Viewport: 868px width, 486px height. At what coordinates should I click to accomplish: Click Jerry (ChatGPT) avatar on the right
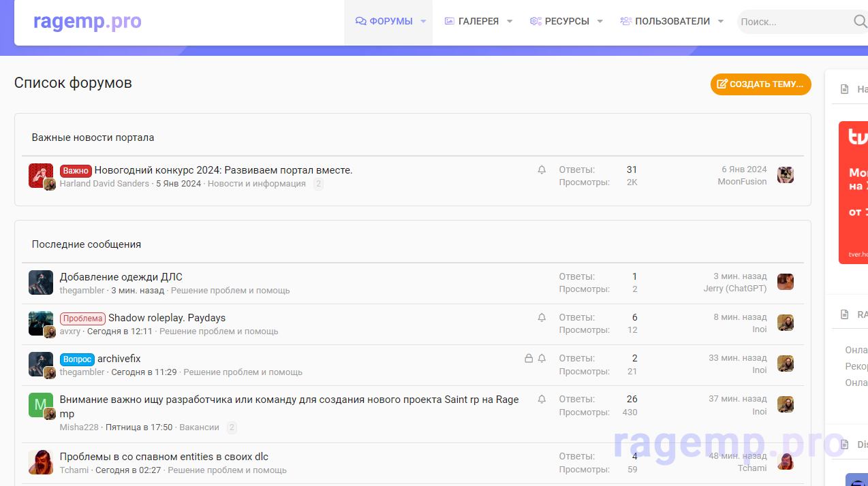(x=786, y=282)
